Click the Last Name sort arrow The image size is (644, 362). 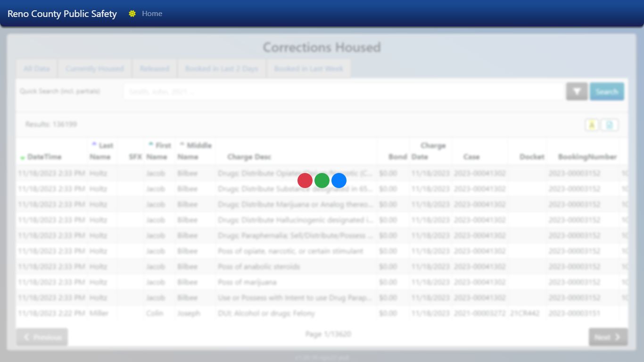click(x=94, y=144)
